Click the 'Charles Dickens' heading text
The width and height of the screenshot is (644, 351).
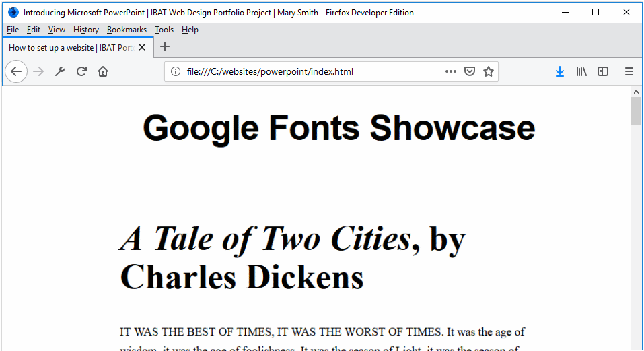pos(242,278)
